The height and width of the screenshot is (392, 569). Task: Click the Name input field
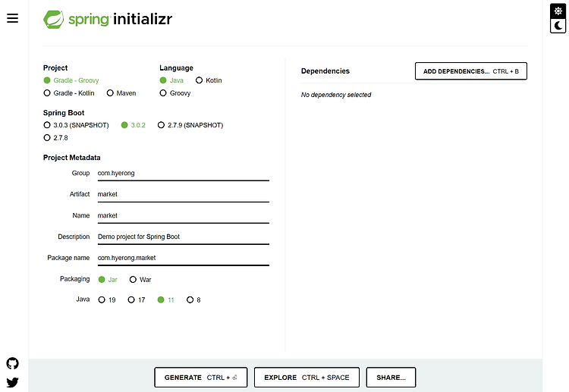[x=184, y=216]
